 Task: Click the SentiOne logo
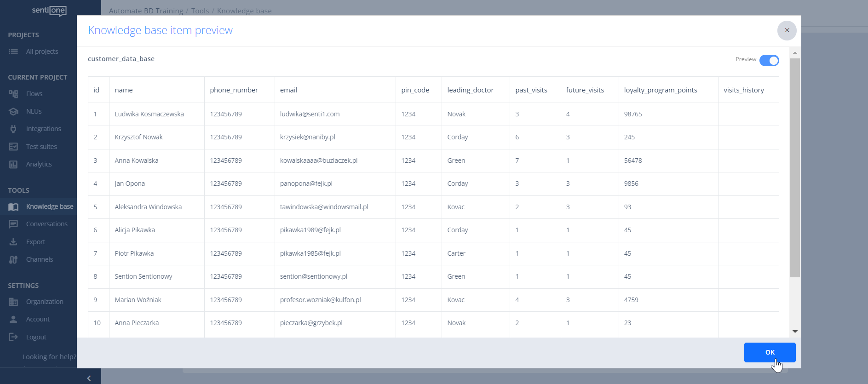pyautogui.click(x=49, y=11)
